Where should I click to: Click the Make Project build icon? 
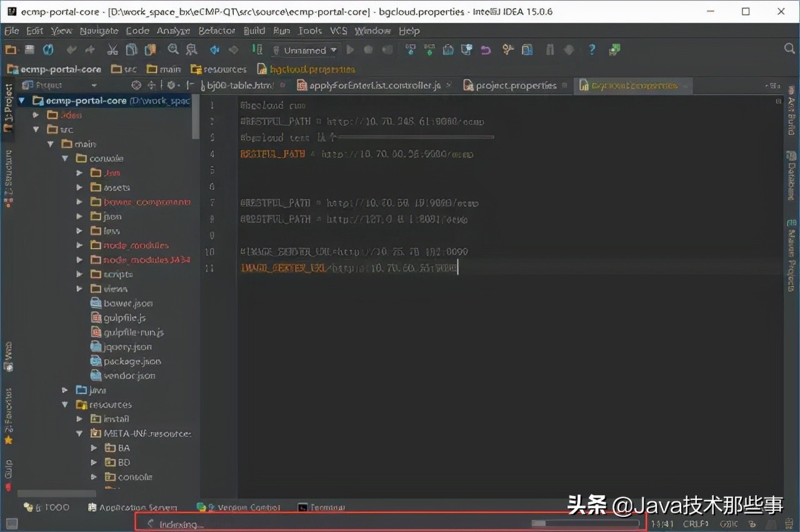click(x=257, y=50)
